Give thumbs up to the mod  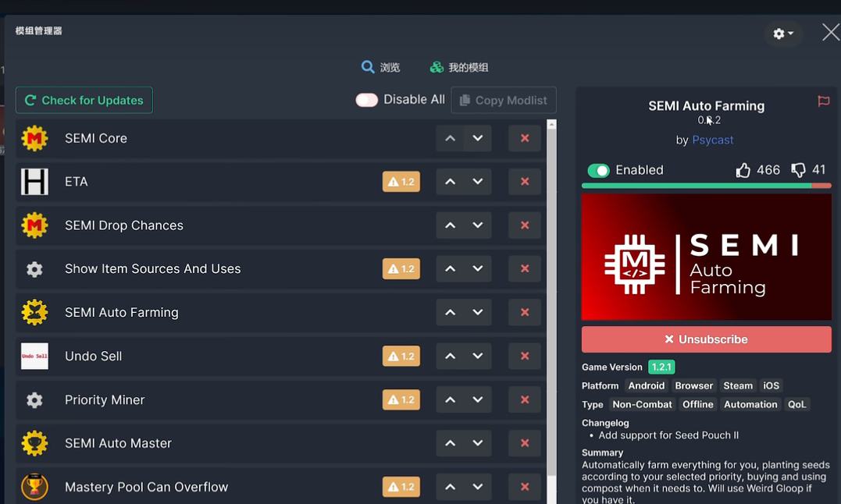coord(743,170)
